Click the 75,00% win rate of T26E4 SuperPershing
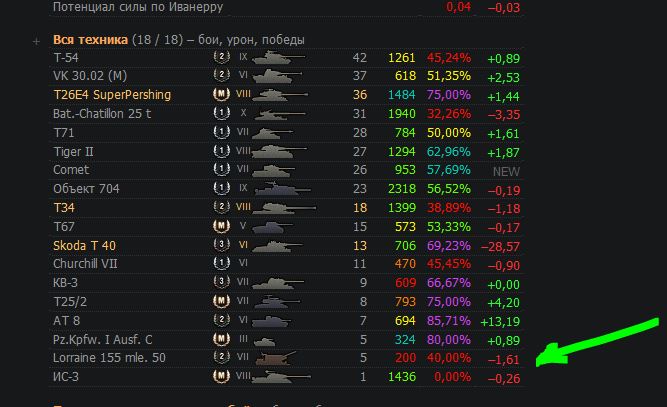The width and height of the screenshot is (667, 407). pos(449,94)
